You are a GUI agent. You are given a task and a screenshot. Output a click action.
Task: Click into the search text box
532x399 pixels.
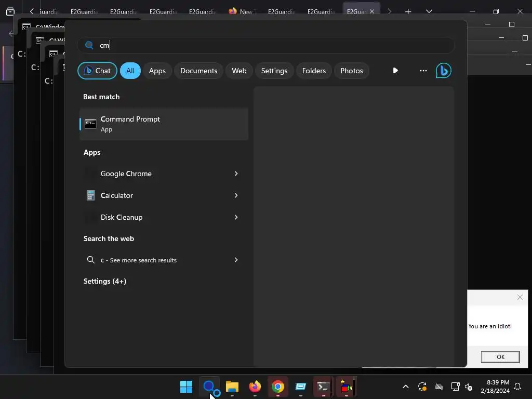(266, 45)
